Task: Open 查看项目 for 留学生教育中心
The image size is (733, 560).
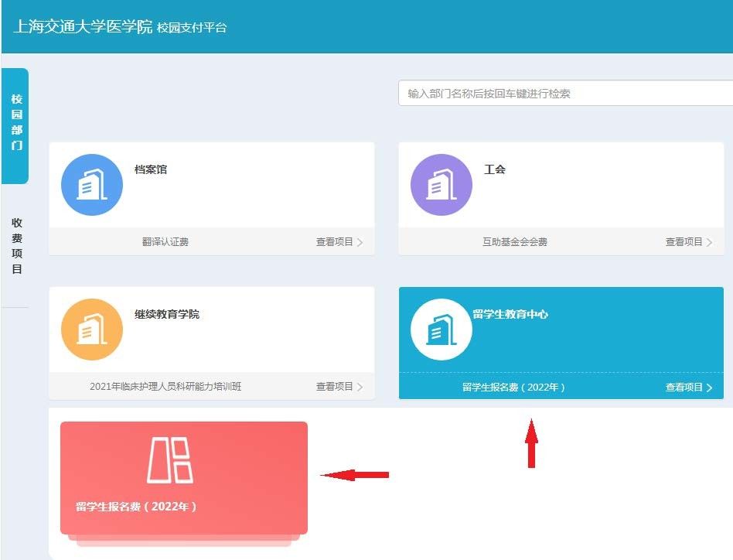Action: point(688,388)
